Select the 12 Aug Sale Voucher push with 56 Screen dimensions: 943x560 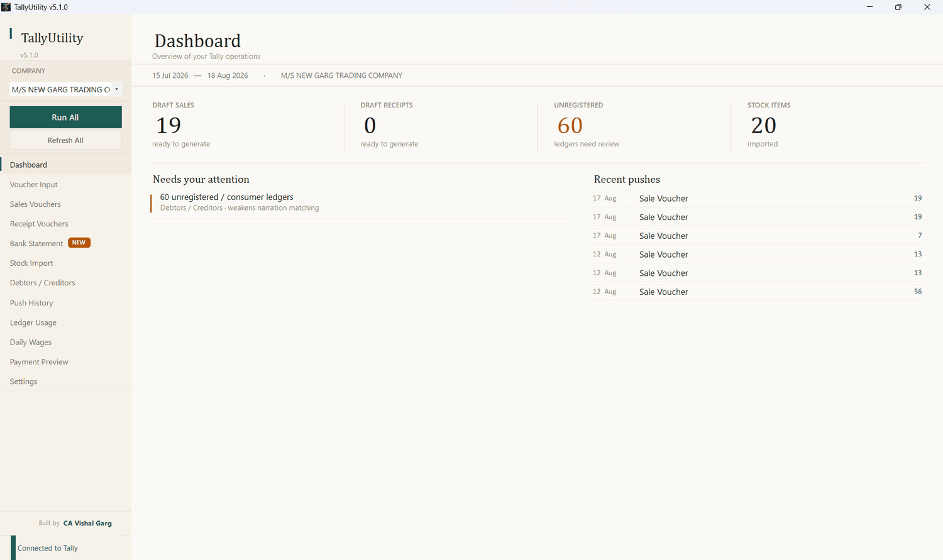click(758, 292)
